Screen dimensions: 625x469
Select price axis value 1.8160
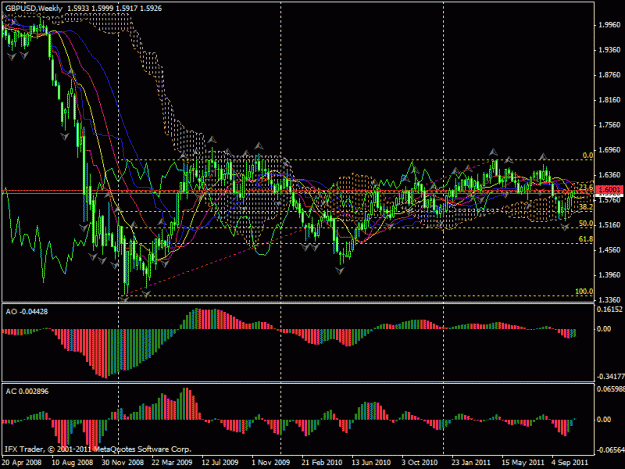pos(610,100)
